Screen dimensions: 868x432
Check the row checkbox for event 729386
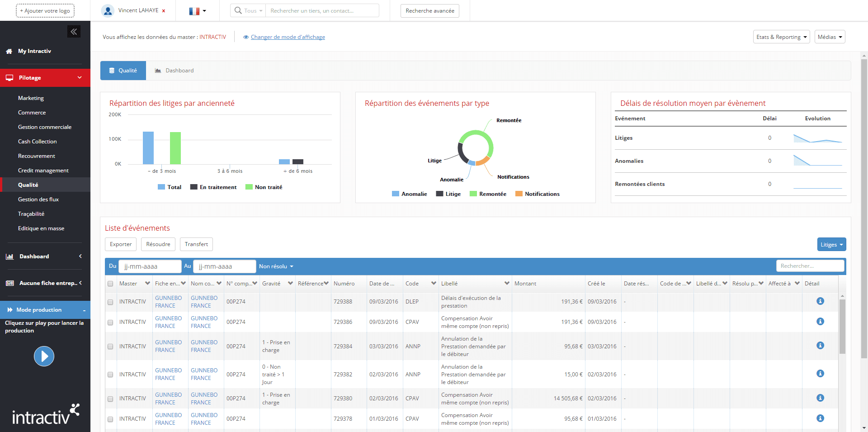pyautogui.click(x=110, y=323)
